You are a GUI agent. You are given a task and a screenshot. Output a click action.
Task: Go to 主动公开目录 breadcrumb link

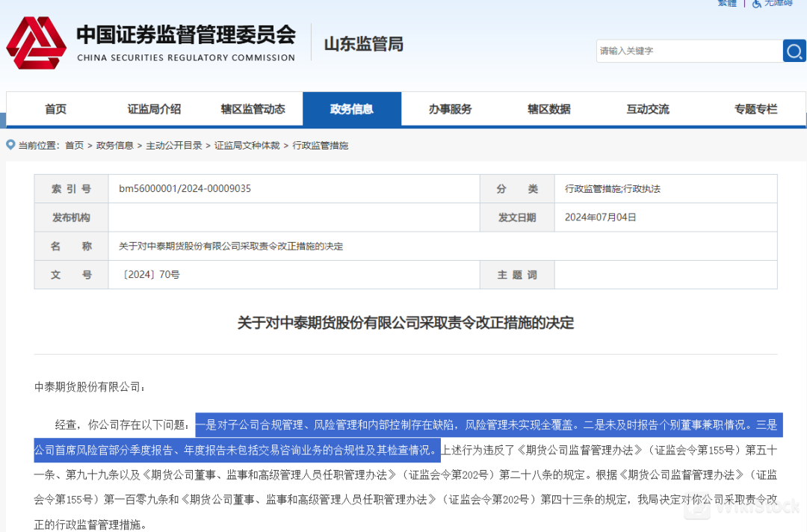(173, 146)
